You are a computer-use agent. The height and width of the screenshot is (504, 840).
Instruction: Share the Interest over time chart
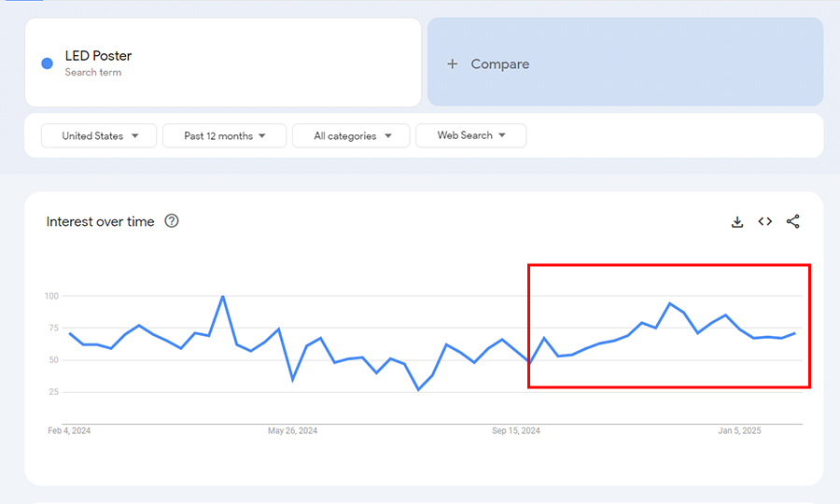(x=793, y=221)
